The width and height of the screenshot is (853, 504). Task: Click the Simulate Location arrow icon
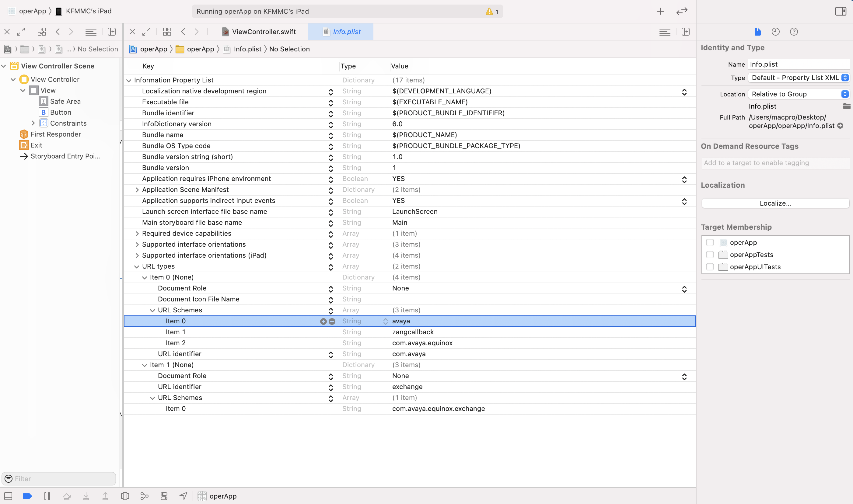184,496
